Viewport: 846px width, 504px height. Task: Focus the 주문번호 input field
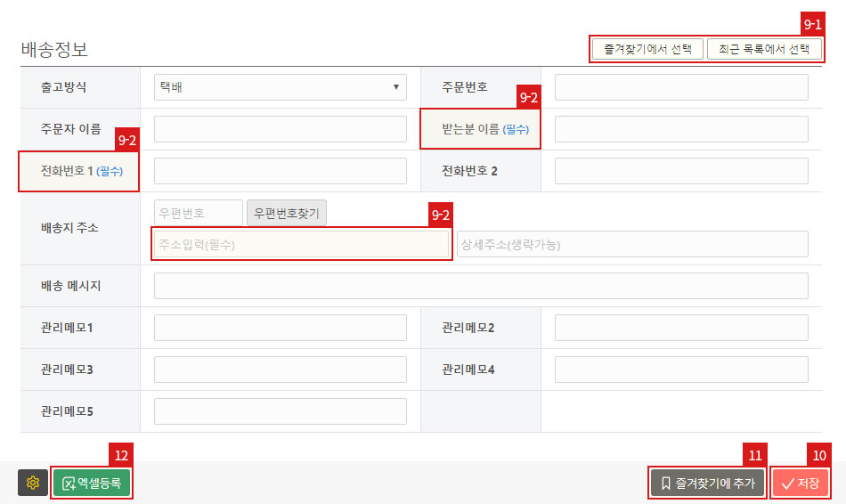click(x=681, y=87)
